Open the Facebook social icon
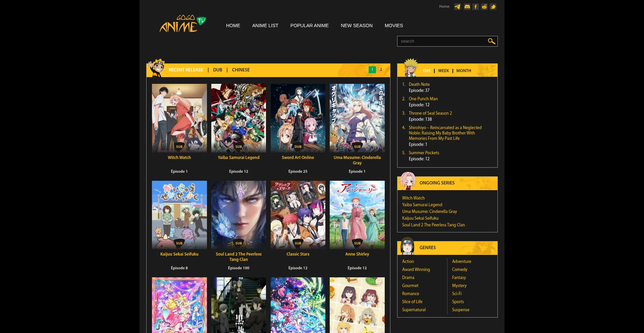The width and height of the screenshot is (644, 333). coord(476,7)
